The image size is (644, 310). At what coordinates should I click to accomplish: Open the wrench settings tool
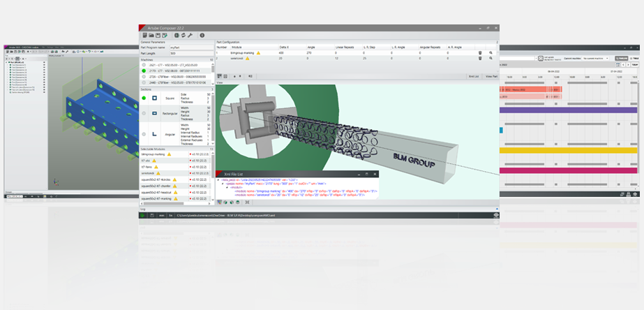tap(188, 35)
